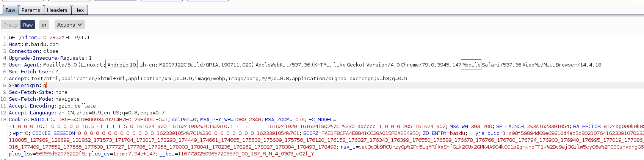Screen dimensions: 644x160
Task: Click the BDORZ cookie name
Action: coord(311,133)
